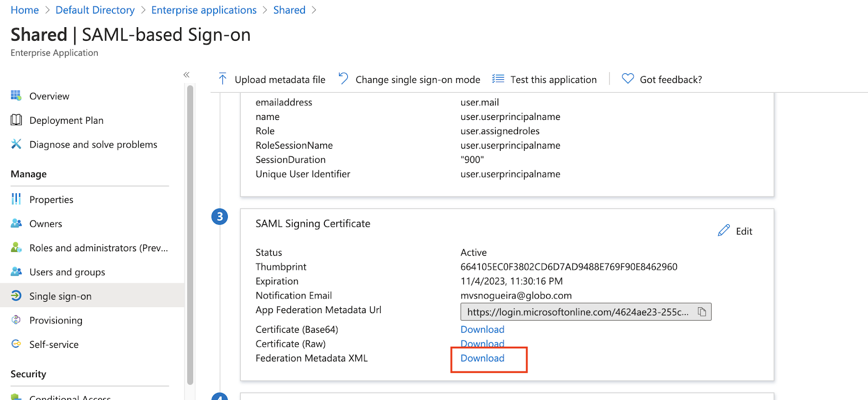Click the Unique User Identifier label
The width and height of the screenshot is (868, 400).
click(x=303, y=174)
